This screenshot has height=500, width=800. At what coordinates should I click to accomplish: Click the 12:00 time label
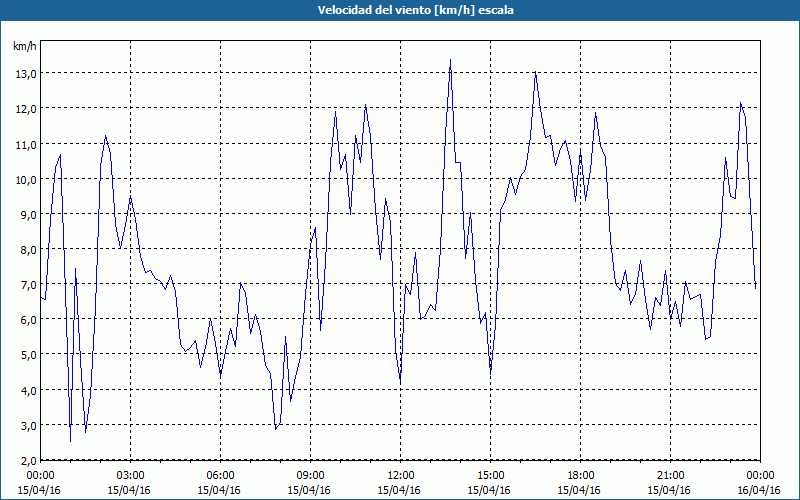[399, 476]
